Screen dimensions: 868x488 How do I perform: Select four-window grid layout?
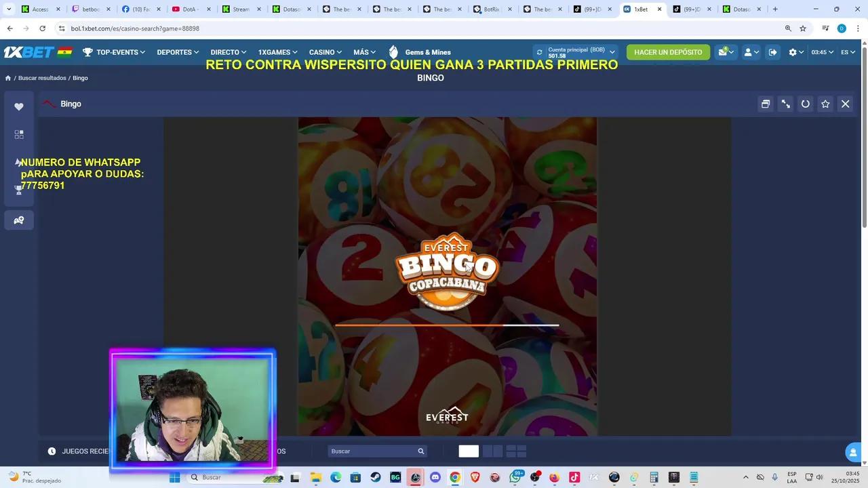516,451
